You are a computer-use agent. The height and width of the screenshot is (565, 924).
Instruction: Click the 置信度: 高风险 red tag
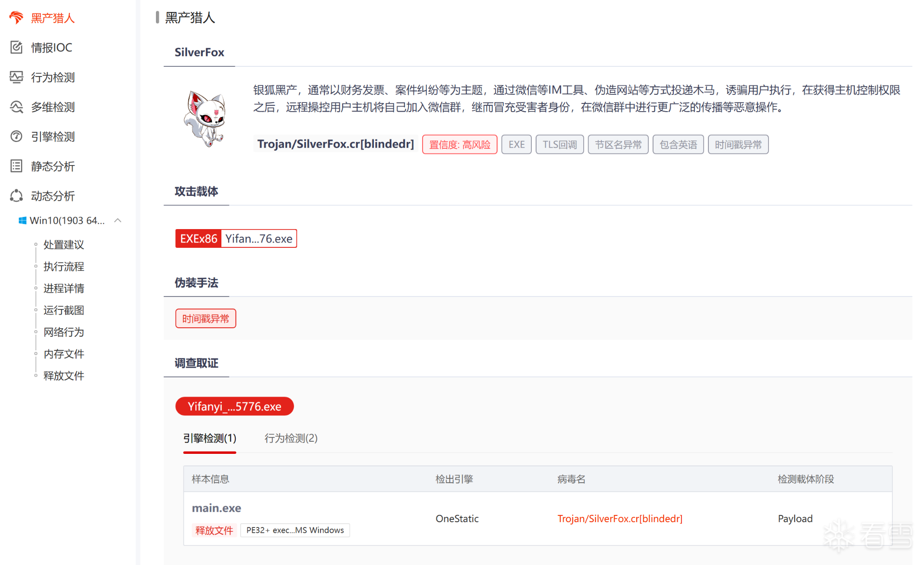(459, 144)
